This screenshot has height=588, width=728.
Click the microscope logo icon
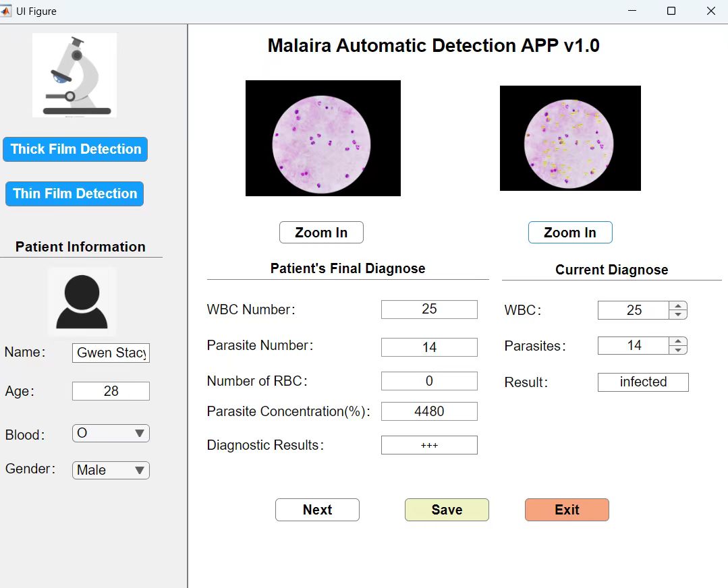(x=74, y=74)
